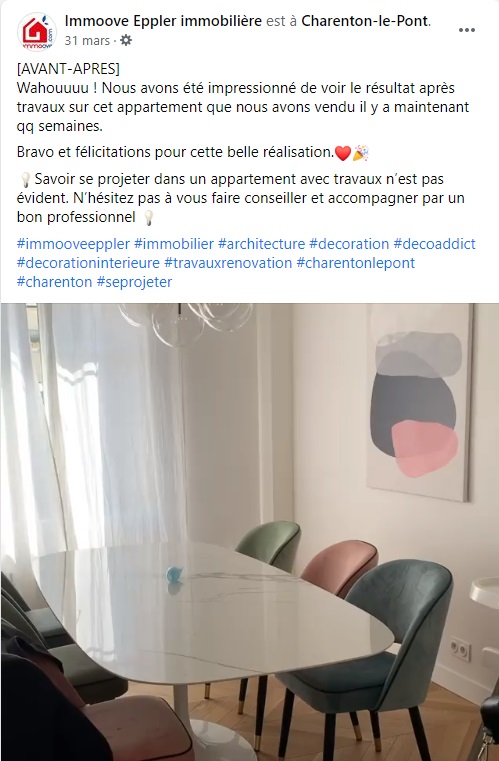Follow the #immobilier hashtag
The height and width of the screenshot is (761, 499).
174,244
